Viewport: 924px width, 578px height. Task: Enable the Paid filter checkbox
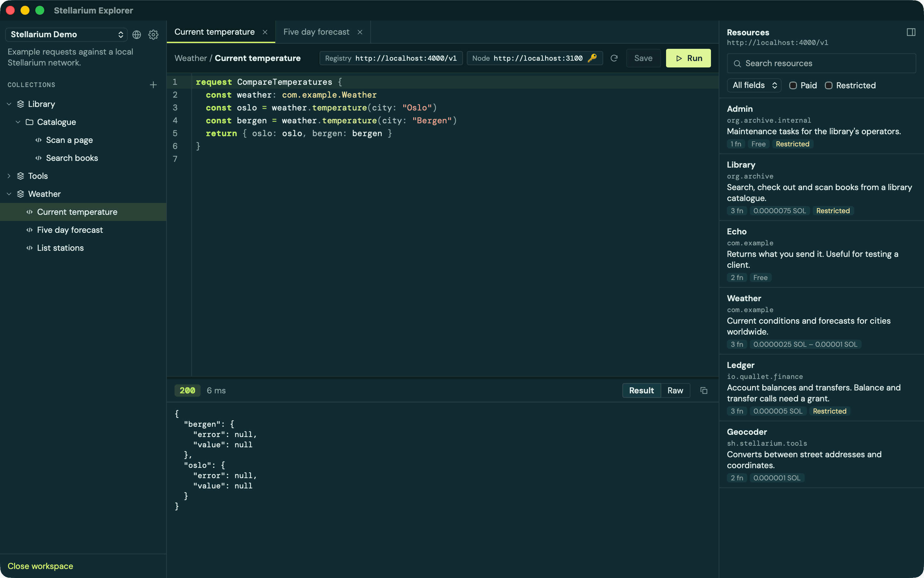click(x=793, y=85)
